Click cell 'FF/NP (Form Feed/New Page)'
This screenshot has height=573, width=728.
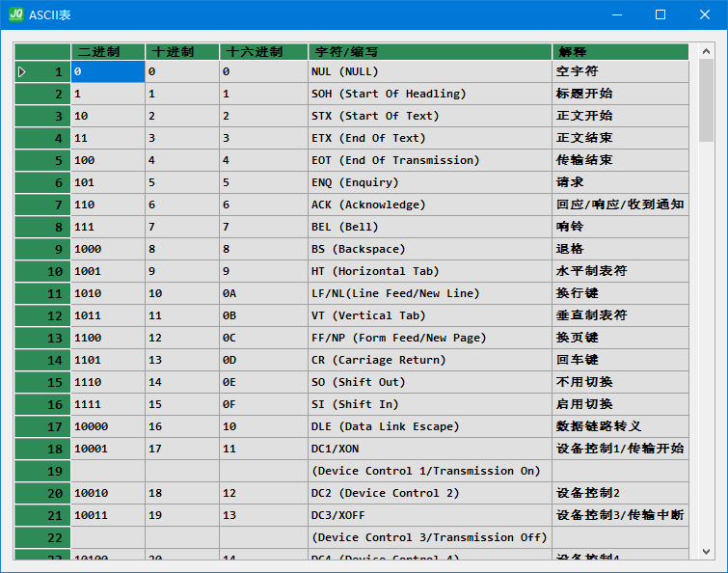(x=430, y=338)
